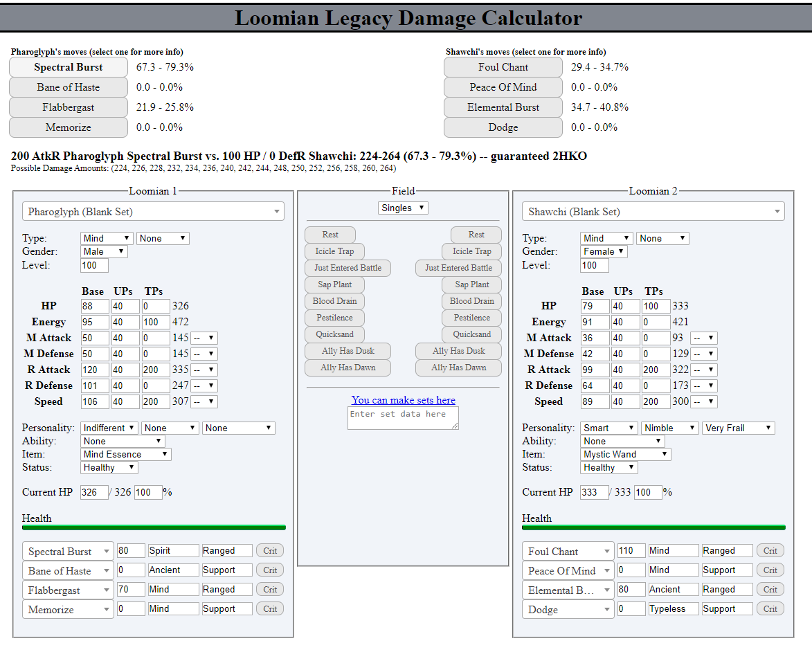This screenshot has width=812, height=652.
Task: Select Memorize result button
Action: pyautogui.click(x=69, y=127)
